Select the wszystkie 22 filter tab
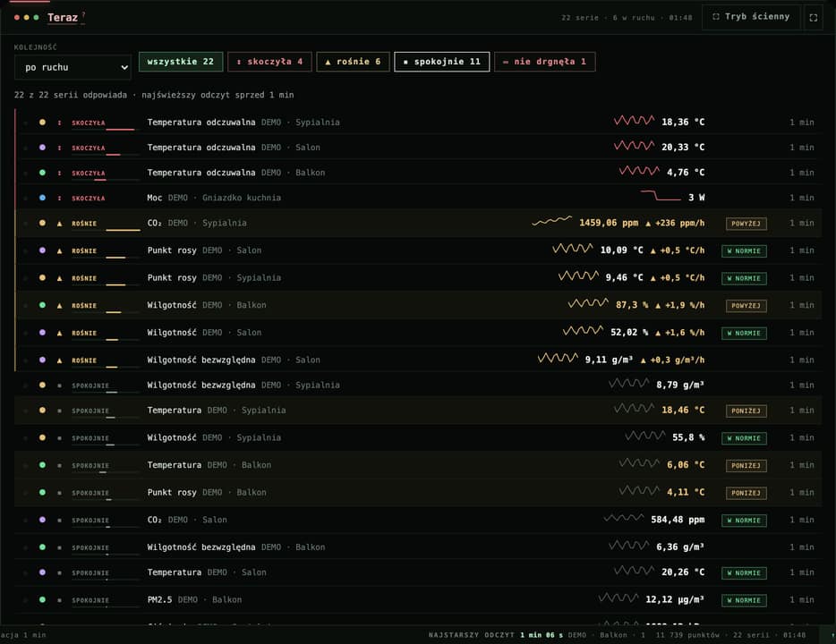 [x=181, y=62]
